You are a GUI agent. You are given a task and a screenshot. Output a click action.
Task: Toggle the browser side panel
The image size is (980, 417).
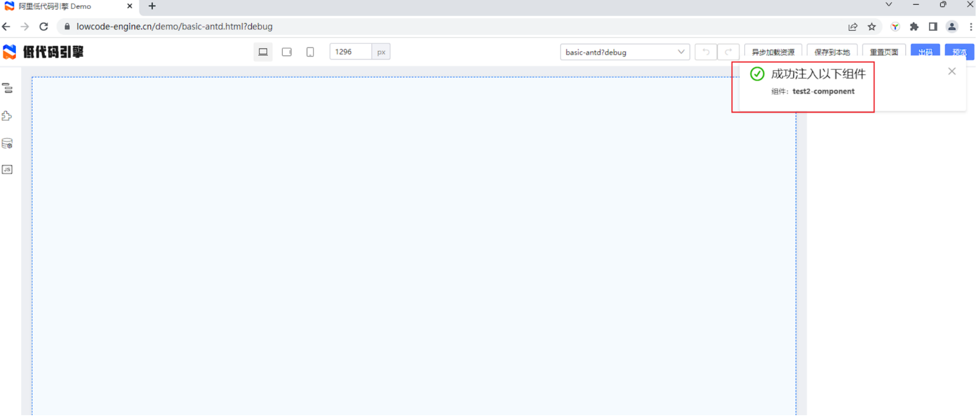coord(933,27)
